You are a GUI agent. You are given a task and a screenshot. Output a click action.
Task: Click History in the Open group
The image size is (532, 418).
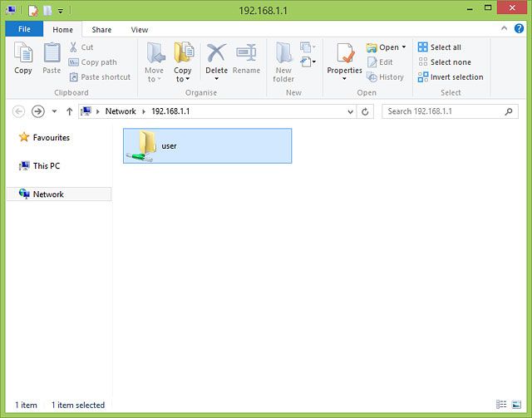point(386,77)
